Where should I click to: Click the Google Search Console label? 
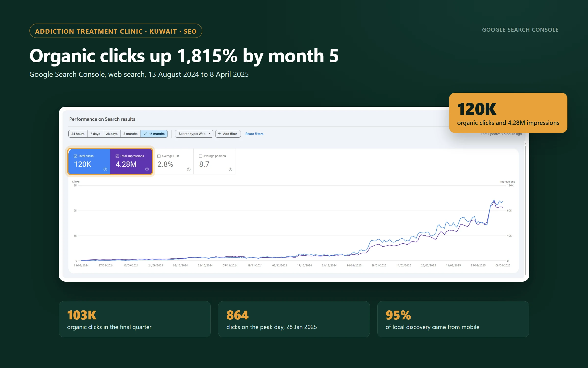[x=520, y=30]
